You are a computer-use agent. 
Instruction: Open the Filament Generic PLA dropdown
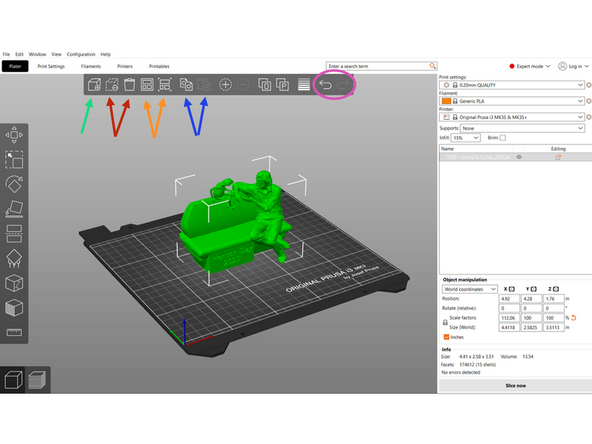512,101
